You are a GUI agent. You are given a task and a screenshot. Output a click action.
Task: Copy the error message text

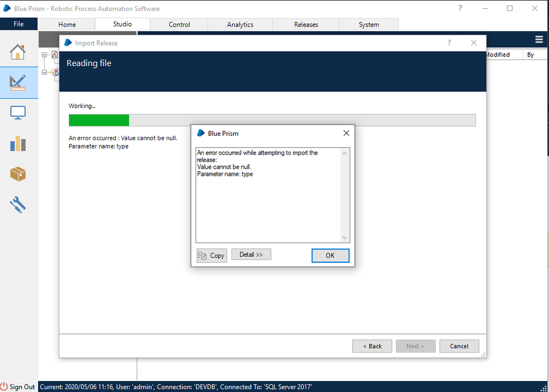(x=212, y=256)
